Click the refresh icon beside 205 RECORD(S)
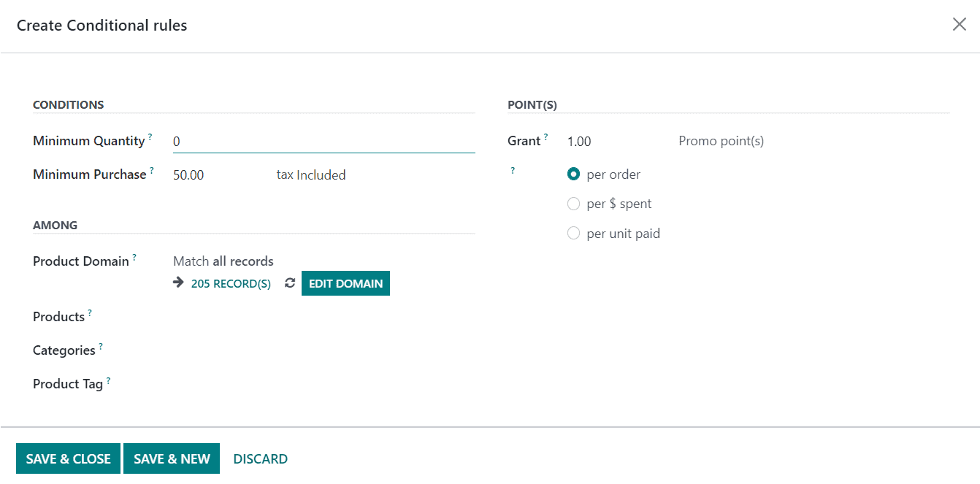 click(x=290, y=283)
